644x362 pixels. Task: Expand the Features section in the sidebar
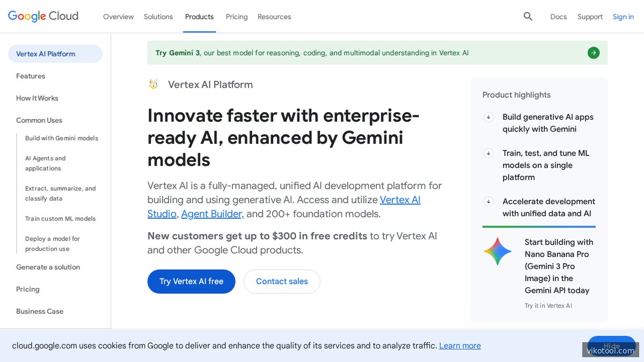[x=31, y=76]
